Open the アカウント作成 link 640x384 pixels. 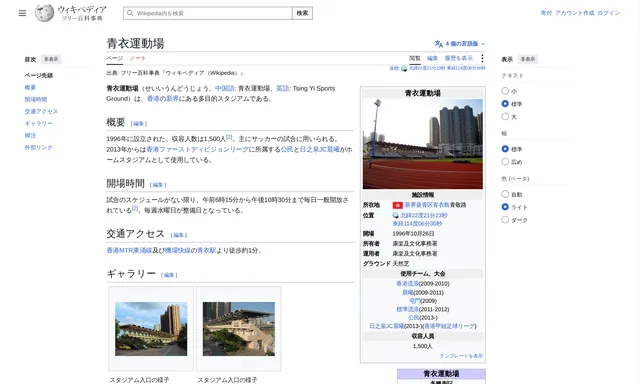575,13
